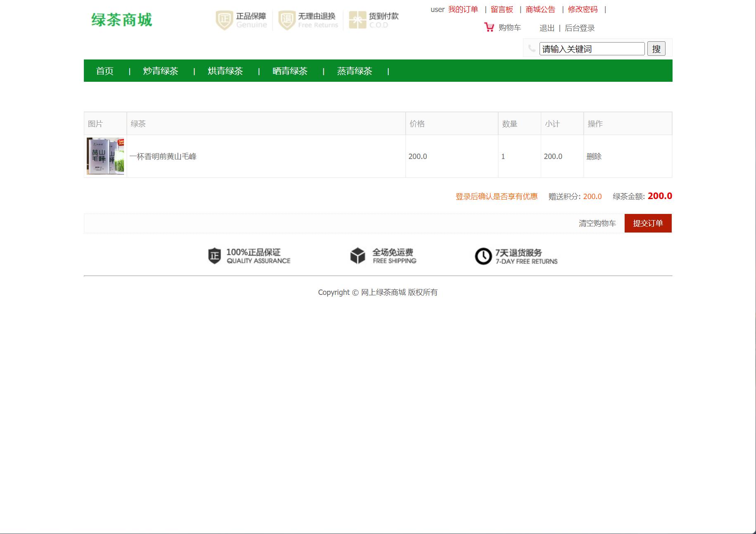Check discounts via 登录后确认是否享有优惠
The image size is (756, 534).
pyautogui.click(x=496, y=197)
